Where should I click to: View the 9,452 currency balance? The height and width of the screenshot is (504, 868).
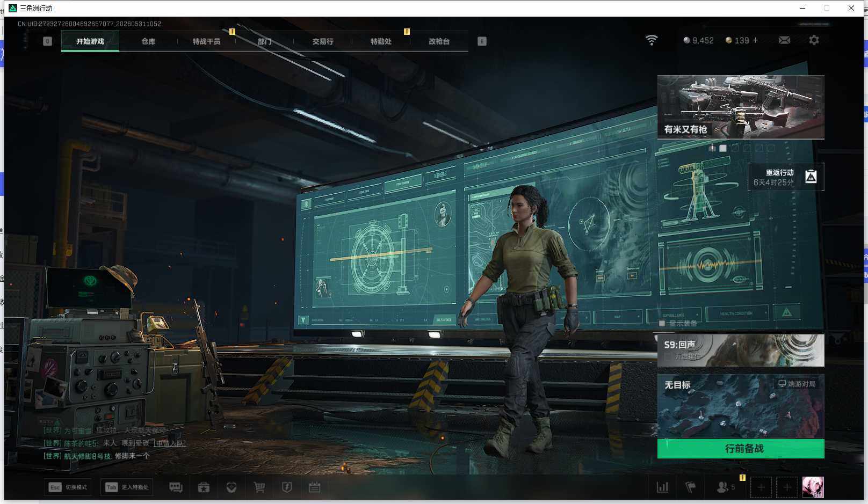(x=698, y=40)
